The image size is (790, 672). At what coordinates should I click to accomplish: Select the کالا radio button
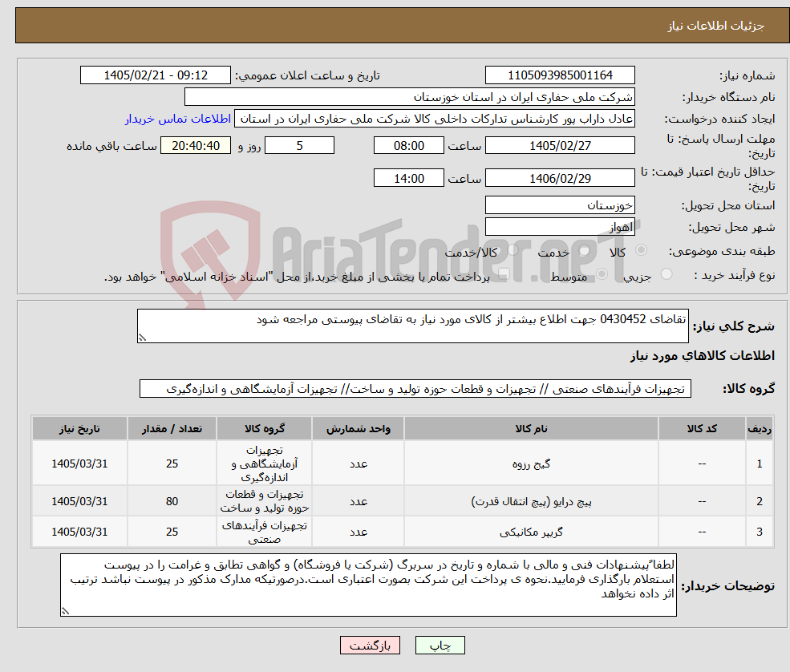[642, 250]
